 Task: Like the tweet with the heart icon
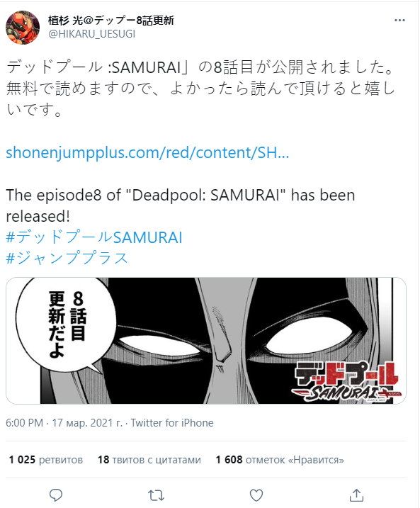[x=256, y=495]
